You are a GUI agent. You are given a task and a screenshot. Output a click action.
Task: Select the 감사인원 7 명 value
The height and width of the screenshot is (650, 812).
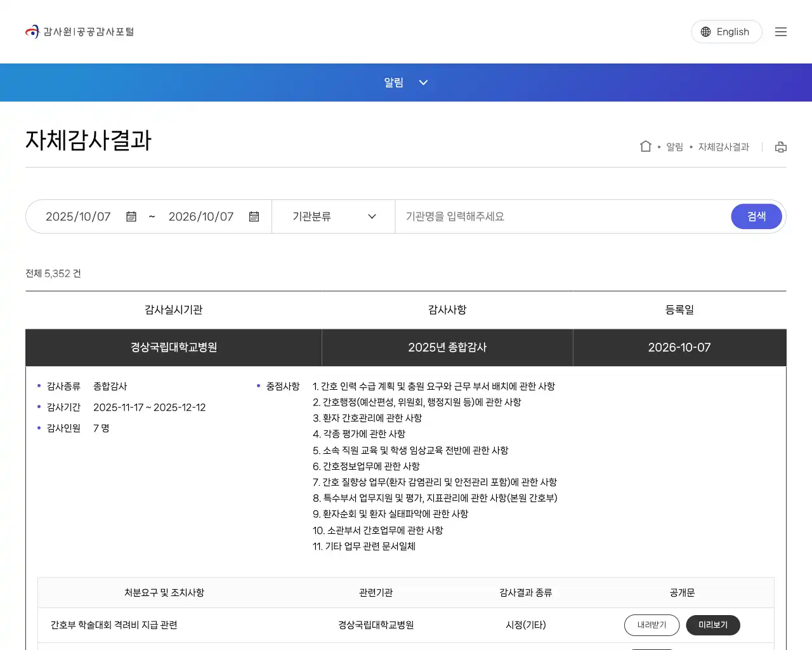pos(101,428)
